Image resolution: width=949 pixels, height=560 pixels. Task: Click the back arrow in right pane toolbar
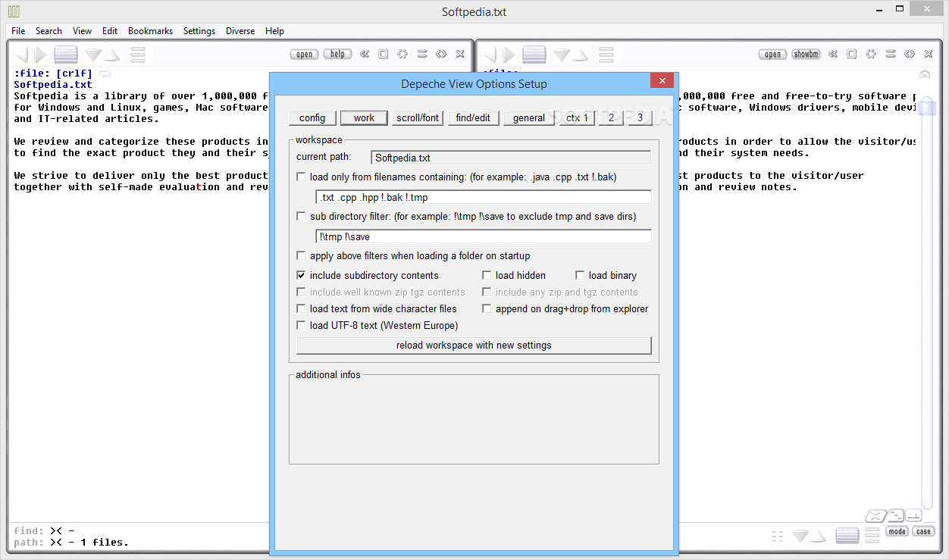(490, 55)
